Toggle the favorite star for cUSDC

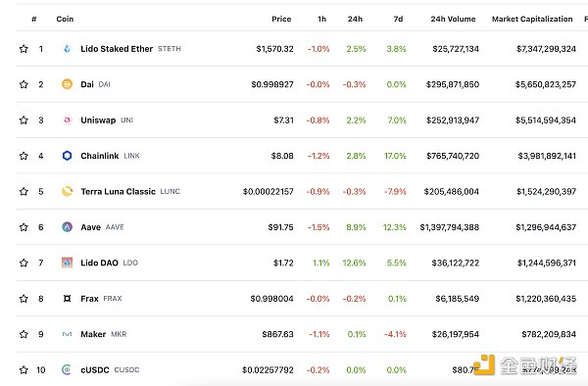point(24,370)
